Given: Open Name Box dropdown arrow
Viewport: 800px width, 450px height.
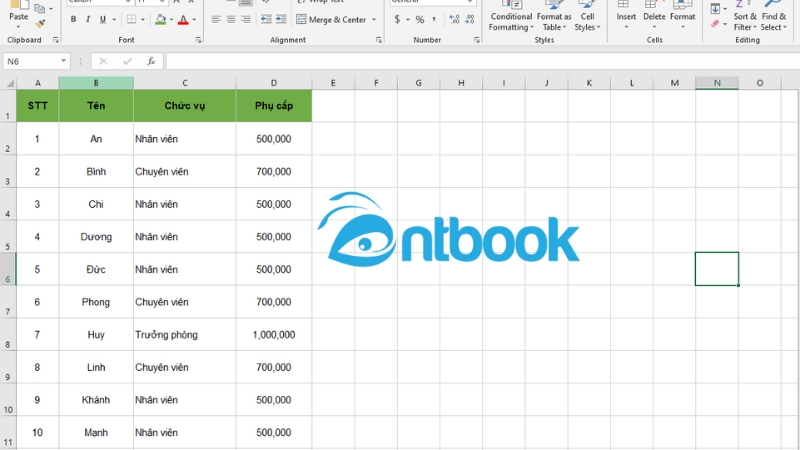Looking at the screenshot, I should point(63,61).
